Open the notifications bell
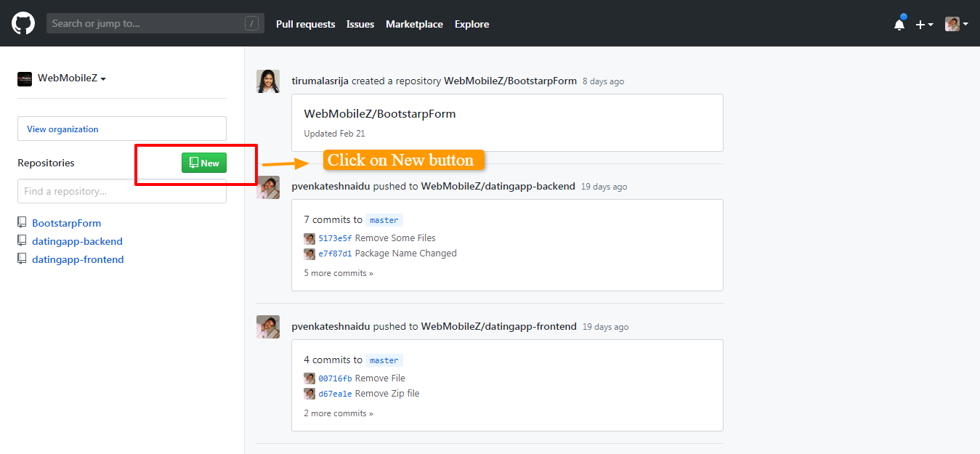This screenshot has height=454, width=980. coord(899,24)
